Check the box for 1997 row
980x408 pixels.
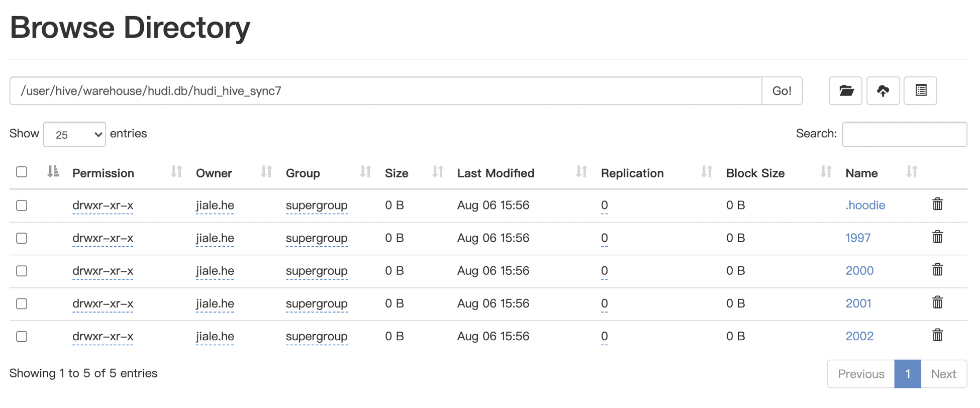[22, 238]
